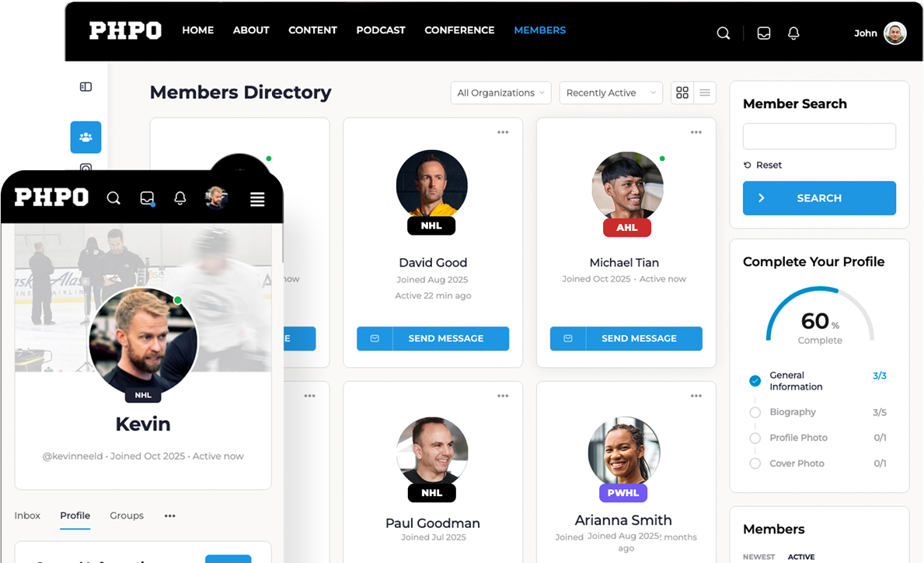Open the hamburger menu in mobile header
This screenshot has width=924, height=563.
257,199
